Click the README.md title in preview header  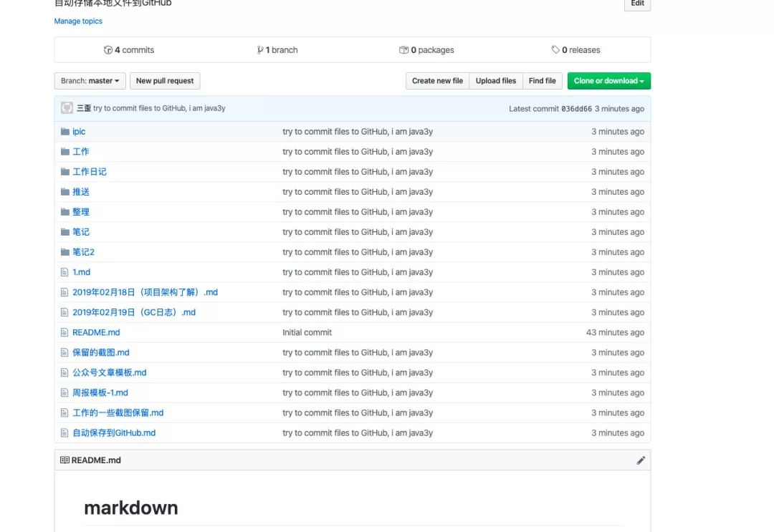(96, 460)
